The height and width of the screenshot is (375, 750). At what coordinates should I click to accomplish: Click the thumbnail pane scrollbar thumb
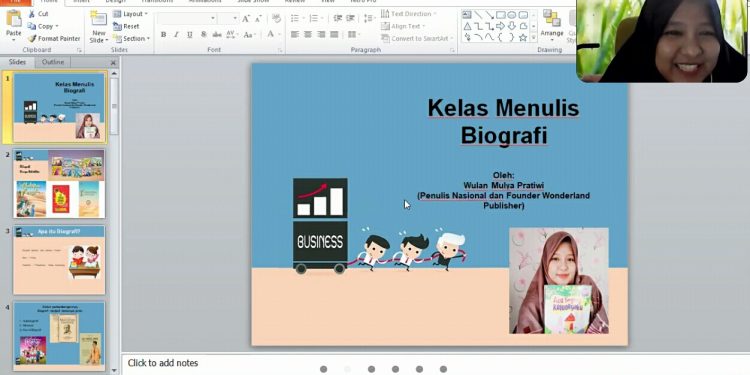(x=114, y=106)
